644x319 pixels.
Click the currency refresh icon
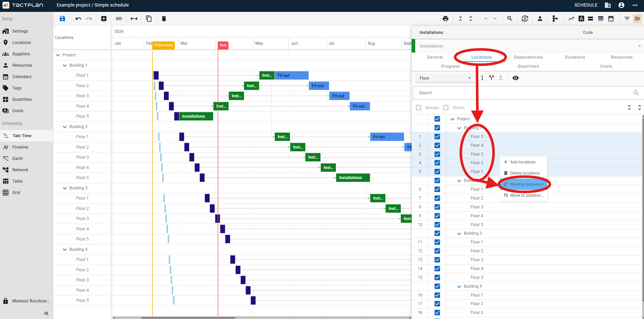(525, 18)
